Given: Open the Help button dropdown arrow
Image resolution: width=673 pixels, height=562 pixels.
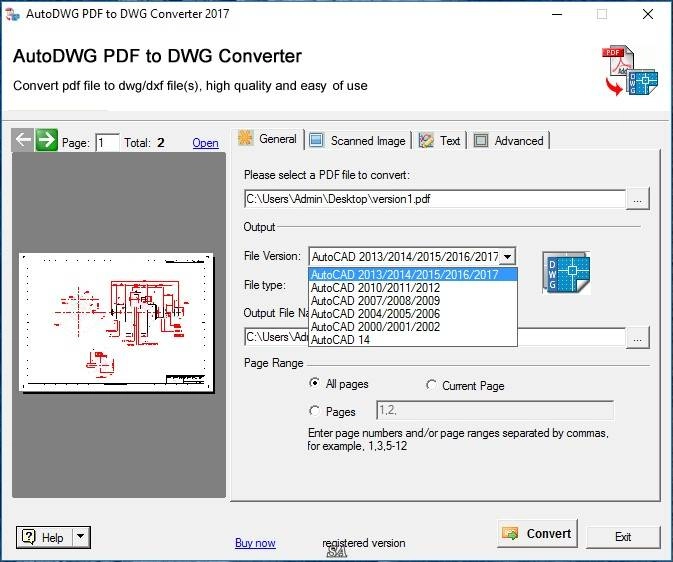Looking at the screenshot, I should click(x=80, y=537).
